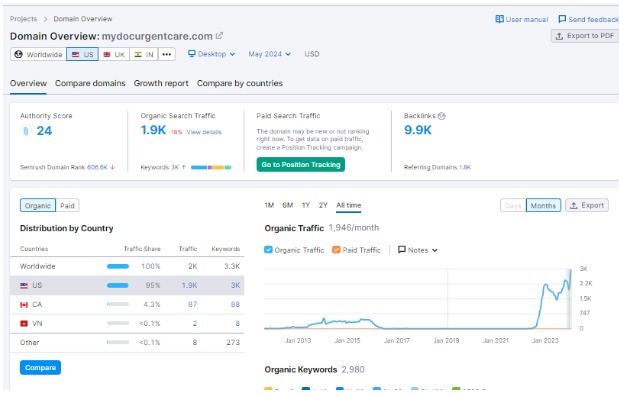Click Authority Score value 24
619x394 pixels.
coord(44,131)
